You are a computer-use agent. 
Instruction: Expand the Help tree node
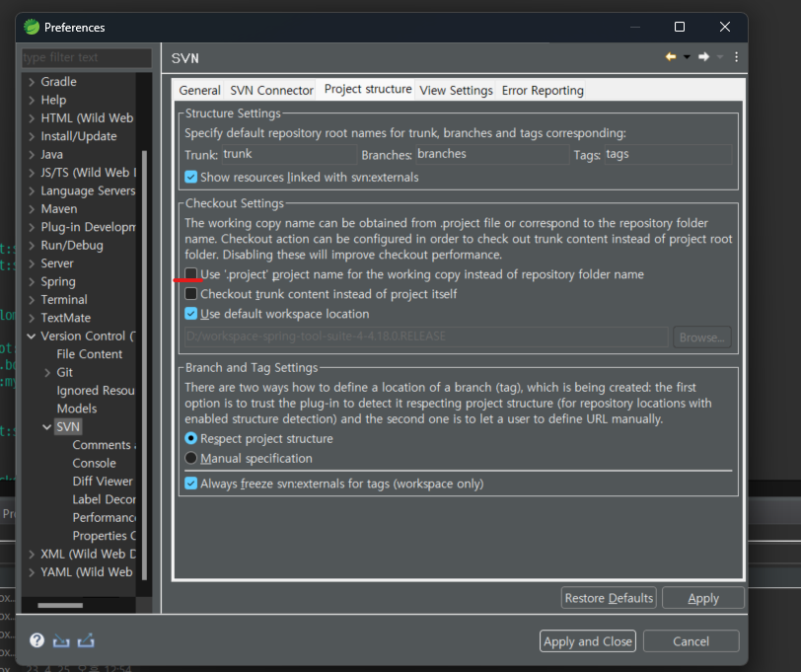click(x=32, y=100)
